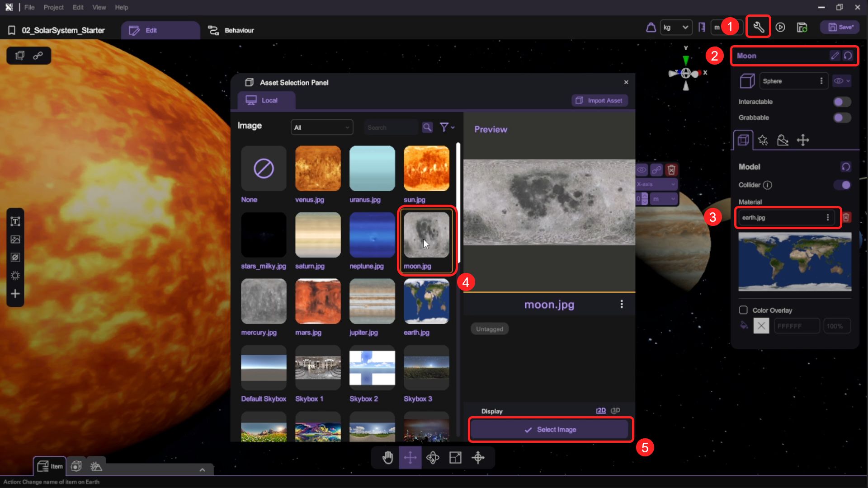Delete the earth.jpg material with trash icon
Viewport: 868px width, 488px height.
(846, 217)
